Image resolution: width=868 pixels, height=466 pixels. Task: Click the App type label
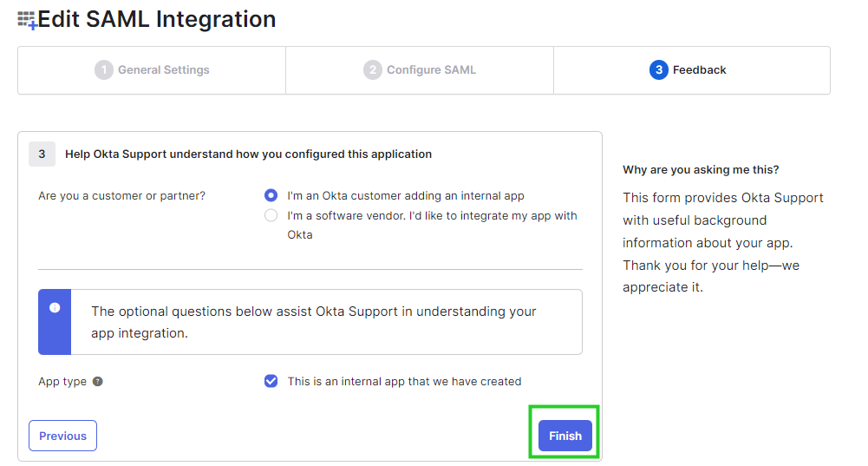click(x=62, y=381)
